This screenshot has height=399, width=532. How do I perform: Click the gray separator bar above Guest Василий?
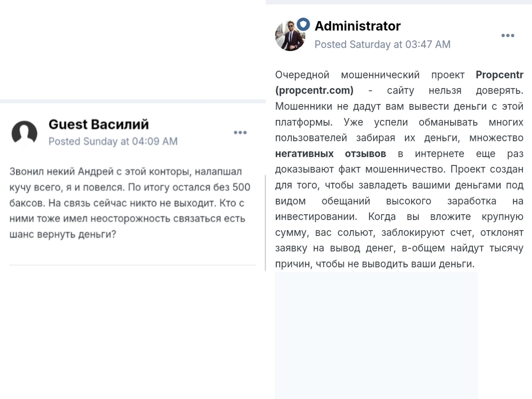[x=132, y=101]
